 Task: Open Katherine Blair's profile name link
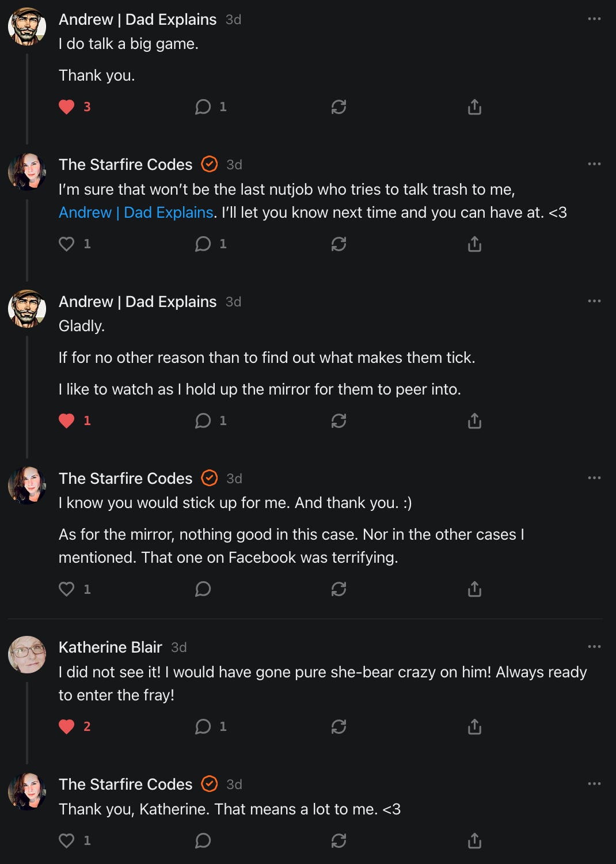tap(111, 647)
